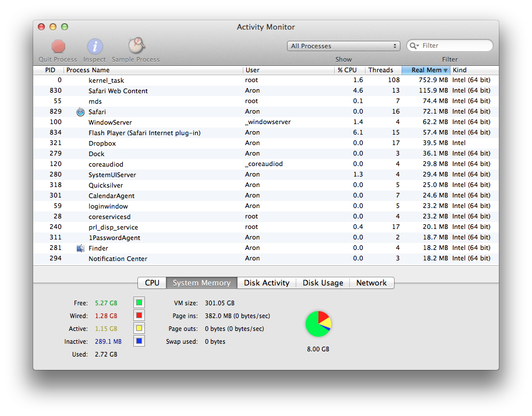
Task: Click the Active 1.15 GB value
Action: coord(106,329)
